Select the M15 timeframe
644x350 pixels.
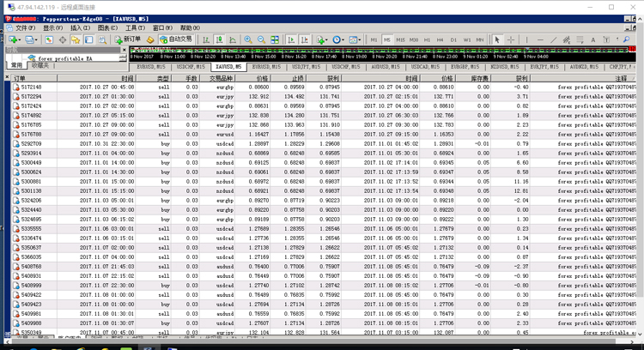coord(400,39)
